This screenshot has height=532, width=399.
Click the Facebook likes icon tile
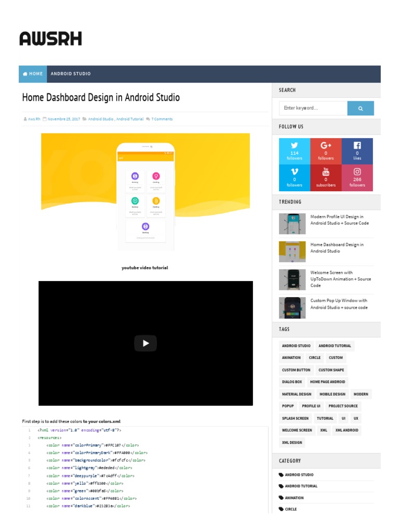(x=357, y=151)
